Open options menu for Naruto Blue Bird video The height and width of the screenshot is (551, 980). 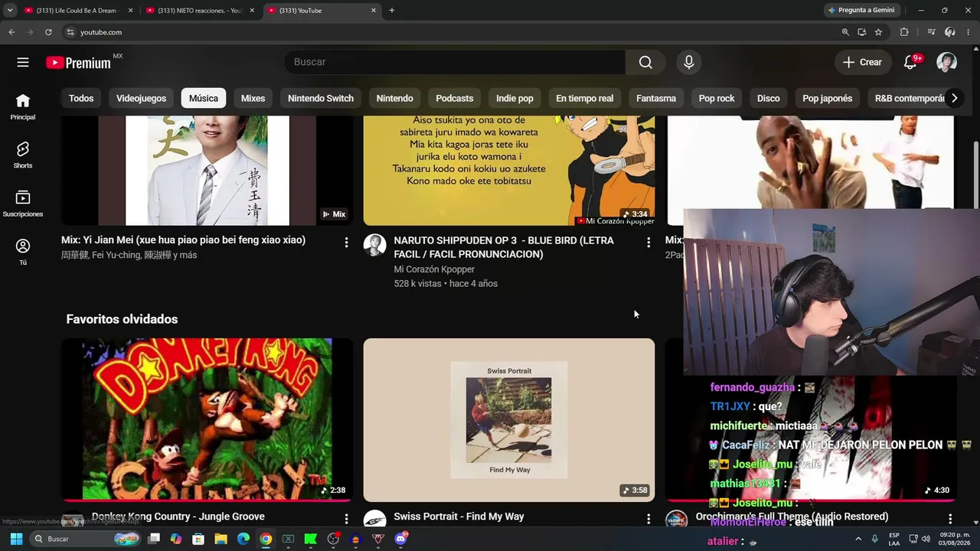pos(648,243)
